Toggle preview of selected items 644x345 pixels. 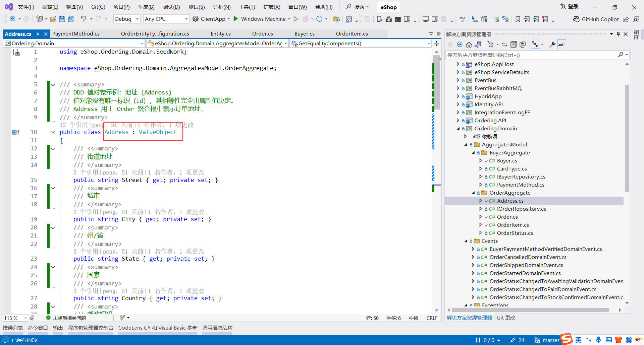(561, 45)
